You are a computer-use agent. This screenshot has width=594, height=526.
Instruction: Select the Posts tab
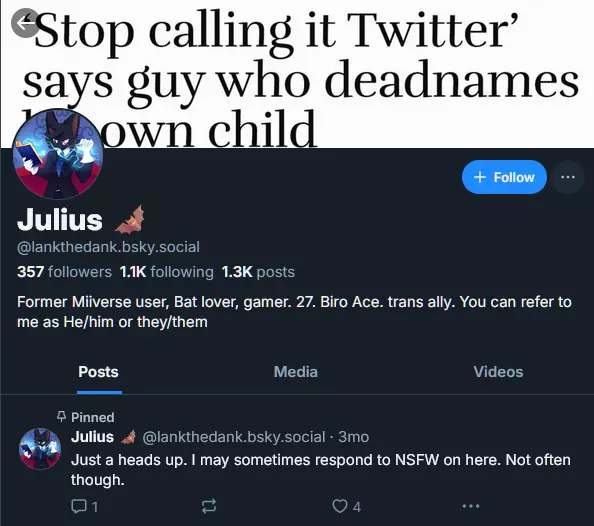98,372
